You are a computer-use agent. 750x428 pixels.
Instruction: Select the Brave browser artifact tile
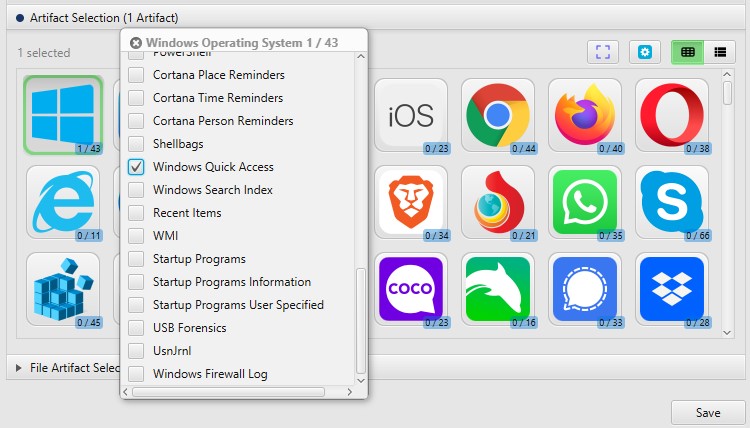point(411,202)
